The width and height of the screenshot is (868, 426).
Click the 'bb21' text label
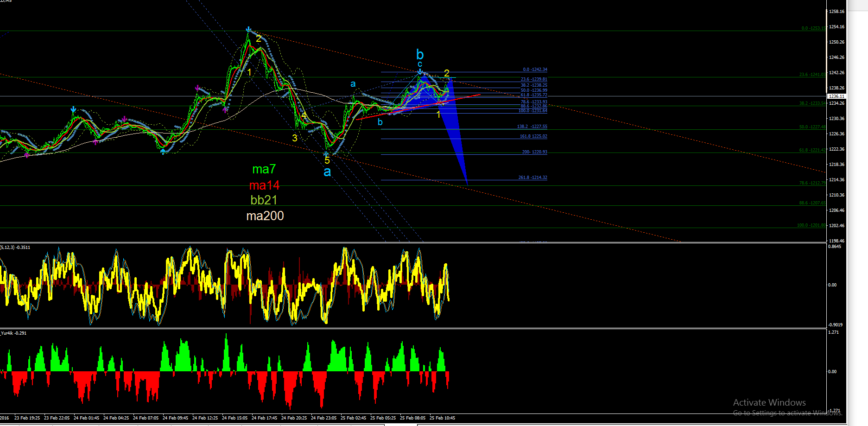pos(264,200)
